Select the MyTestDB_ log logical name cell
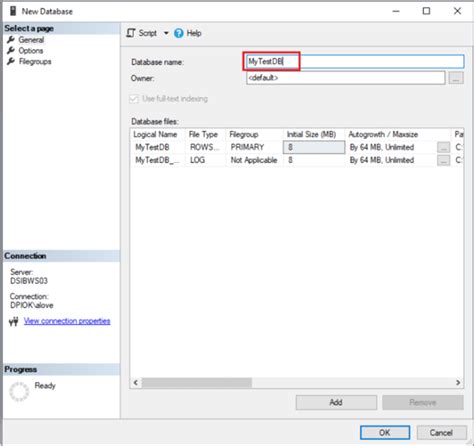 click(157, 160)
